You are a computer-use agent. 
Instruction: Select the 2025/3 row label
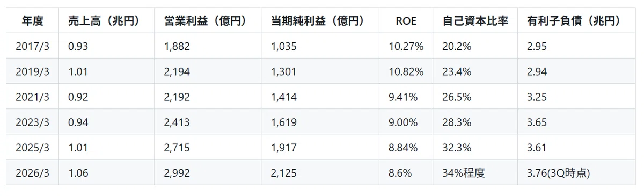coord(32,148)
